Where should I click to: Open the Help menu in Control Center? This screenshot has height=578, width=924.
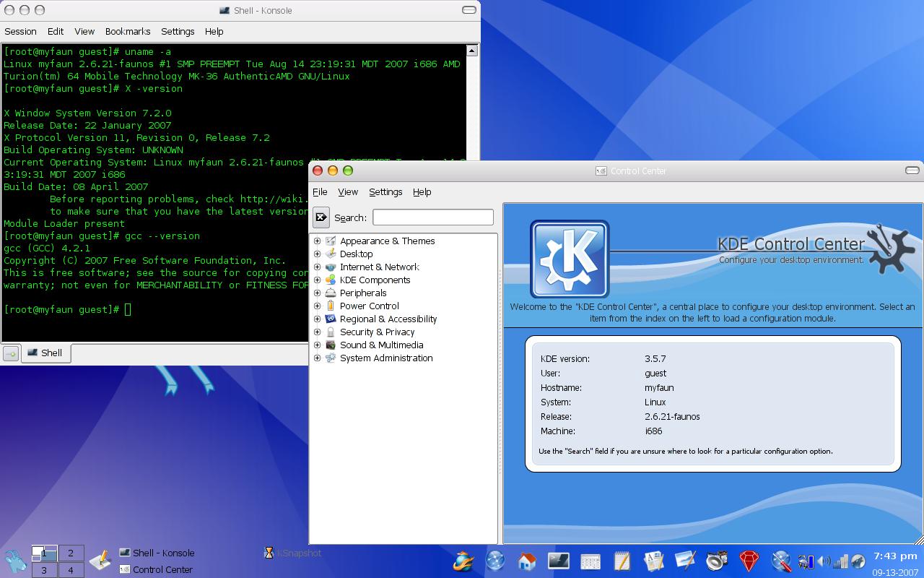422,191
